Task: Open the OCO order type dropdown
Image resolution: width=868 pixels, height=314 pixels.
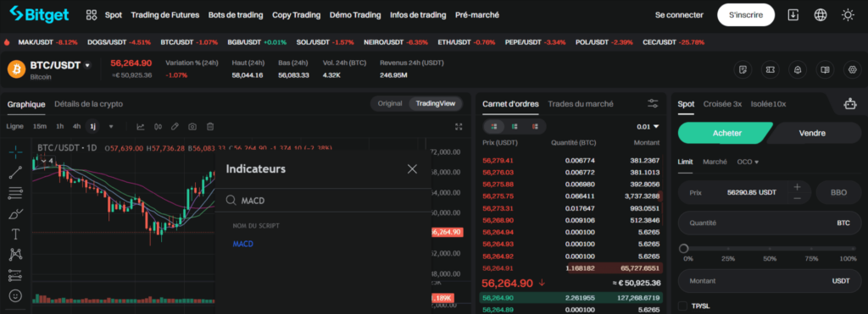Action: click(x=748, y=162)
